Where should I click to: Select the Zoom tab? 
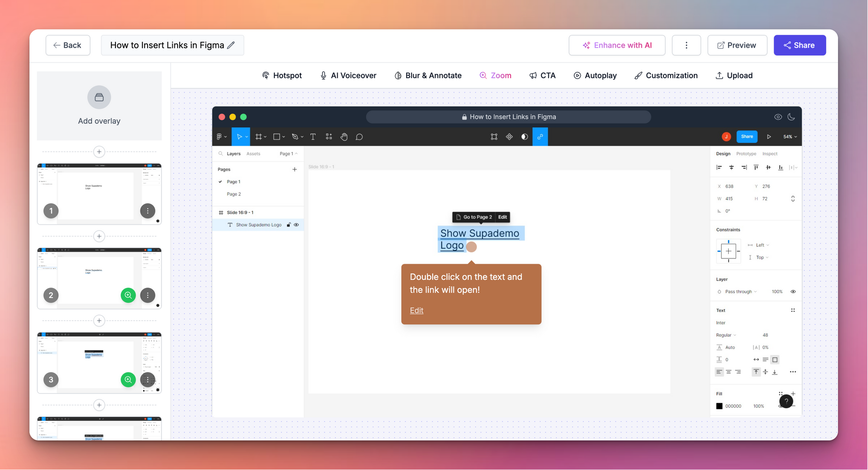pos(495,76)
